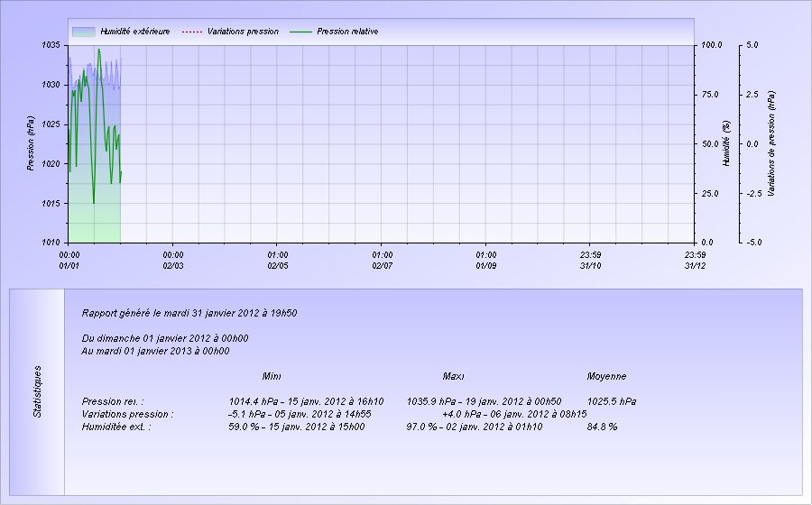The width and height of the screenshot is (812, 505).
Task: Click the 'Moyenne' column header
Action: point(606,376)
